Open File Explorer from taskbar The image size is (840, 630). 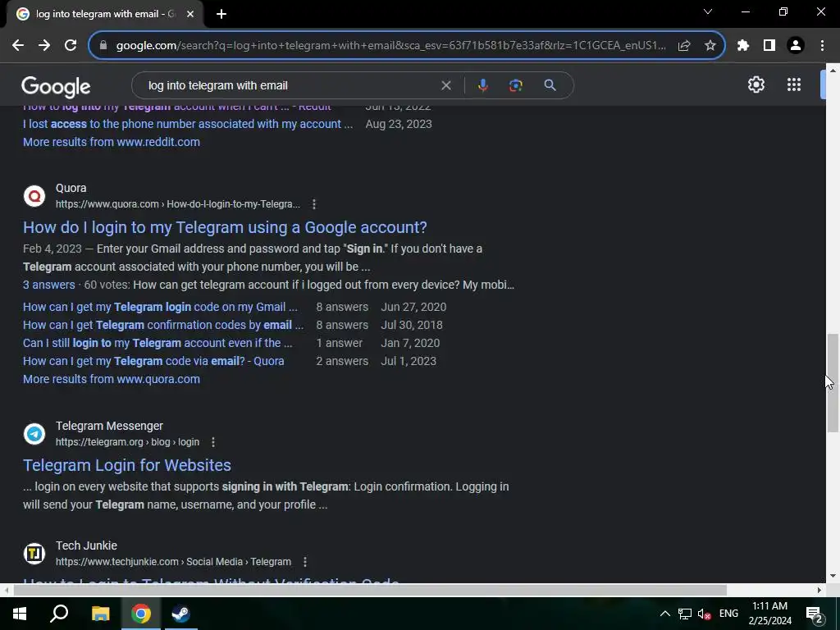pyautogui.click(x=100, y=614)
